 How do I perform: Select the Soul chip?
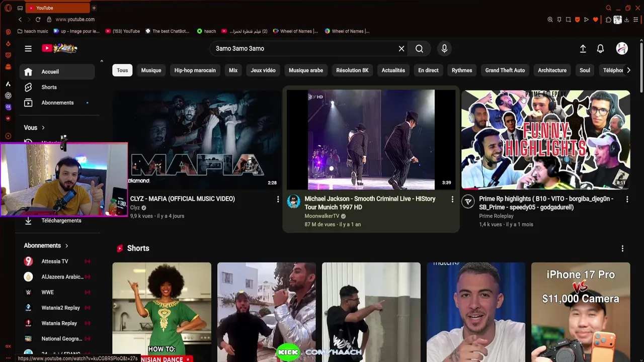[x=585, y=70]
